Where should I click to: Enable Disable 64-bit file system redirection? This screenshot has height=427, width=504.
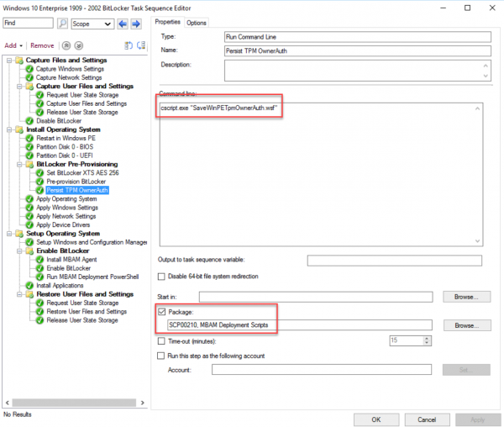pyautogui.click(x=161, y=277)
